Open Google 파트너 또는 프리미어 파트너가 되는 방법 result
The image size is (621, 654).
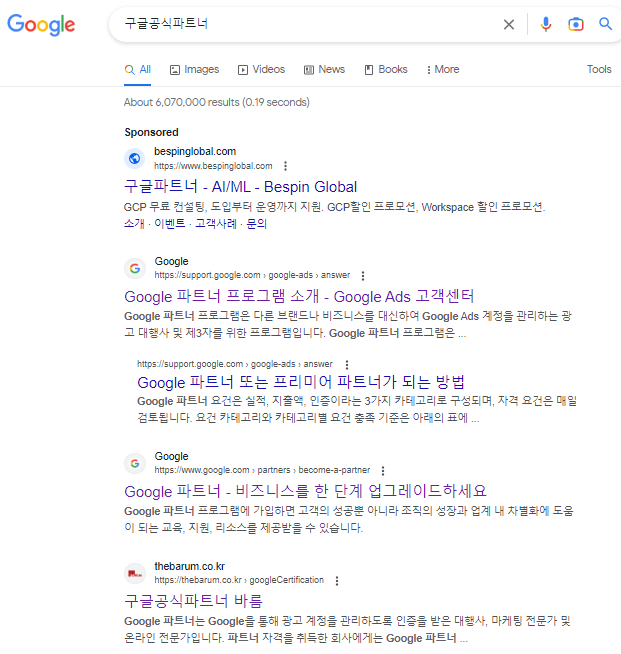tap(301, 382)
